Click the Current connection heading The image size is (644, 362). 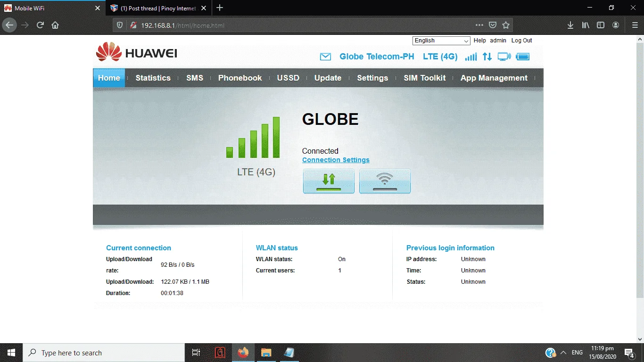pos(139,248)
